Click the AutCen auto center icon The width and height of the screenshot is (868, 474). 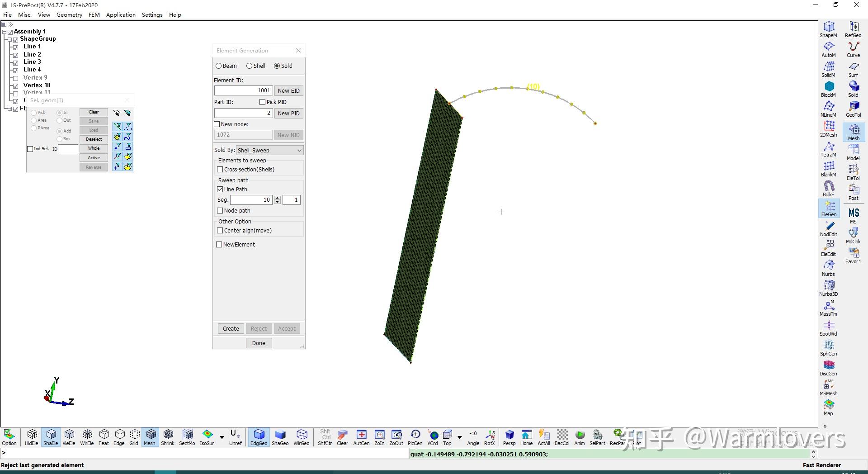(361, 437)
